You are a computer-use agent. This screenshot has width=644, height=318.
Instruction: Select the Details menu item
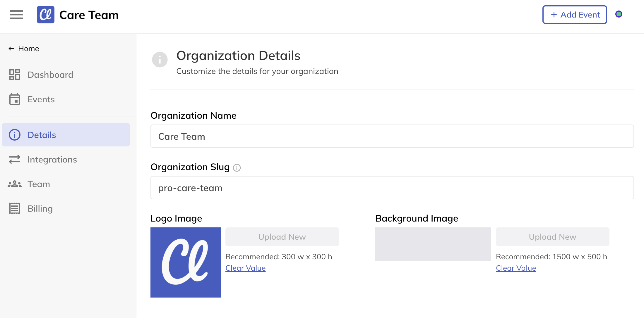click(x=66, y=135)
